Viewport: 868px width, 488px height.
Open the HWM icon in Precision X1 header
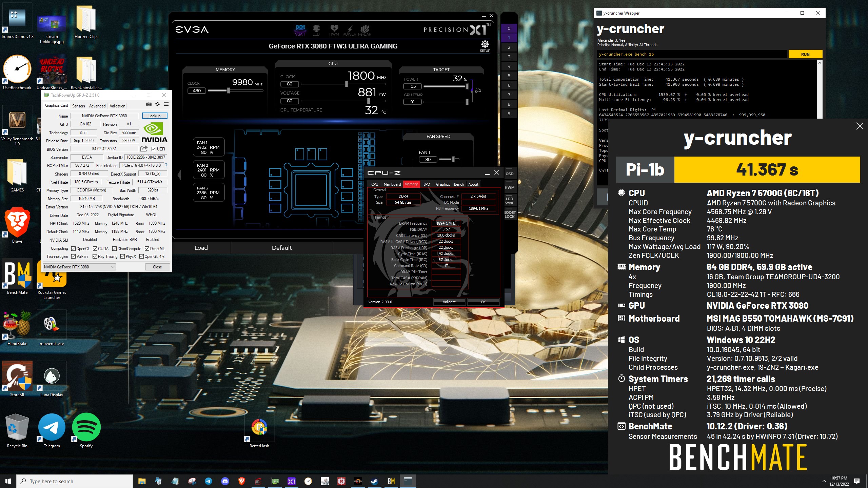[x=334, y=30]
